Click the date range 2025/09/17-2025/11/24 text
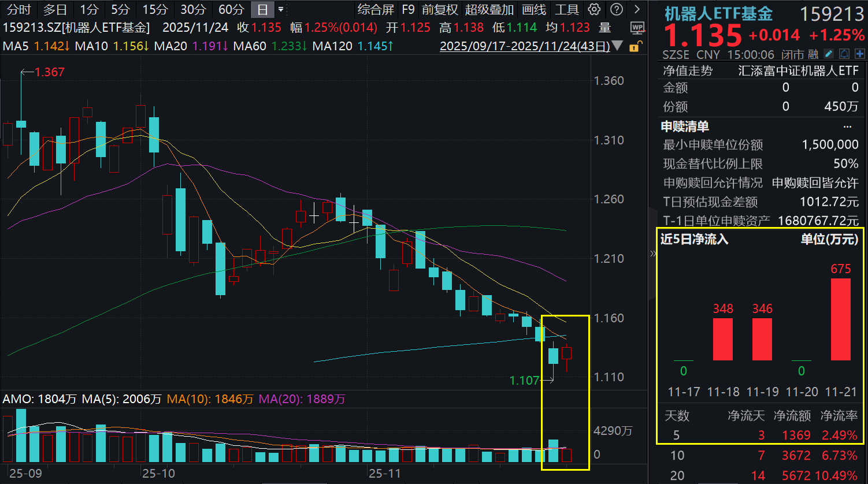 524,46
